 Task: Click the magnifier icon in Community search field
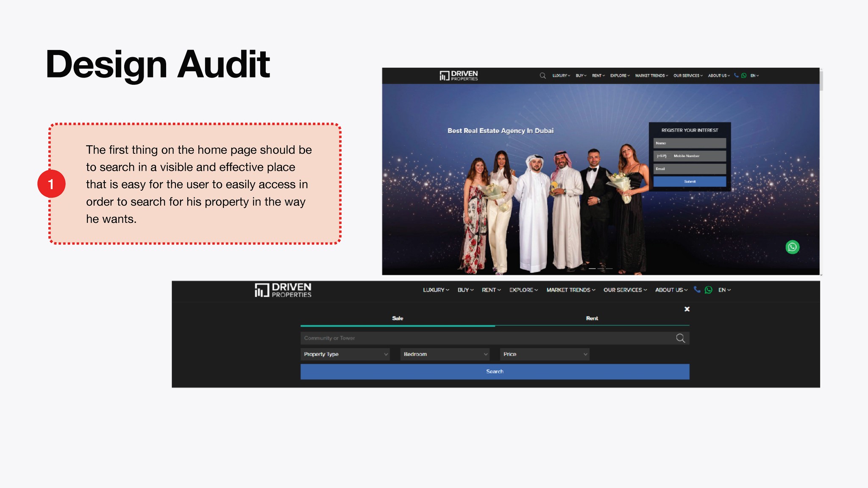pos(680,338)
